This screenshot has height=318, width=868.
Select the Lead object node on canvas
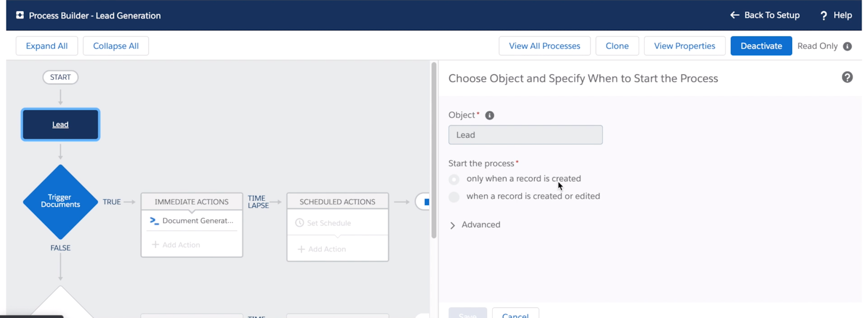click(x=60, y=124)
